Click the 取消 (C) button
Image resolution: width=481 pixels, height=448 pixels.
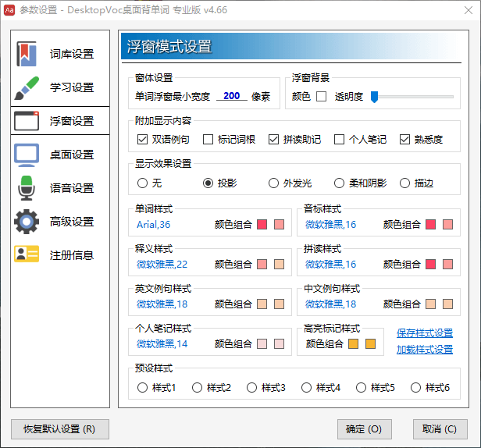tap(440, 429)
